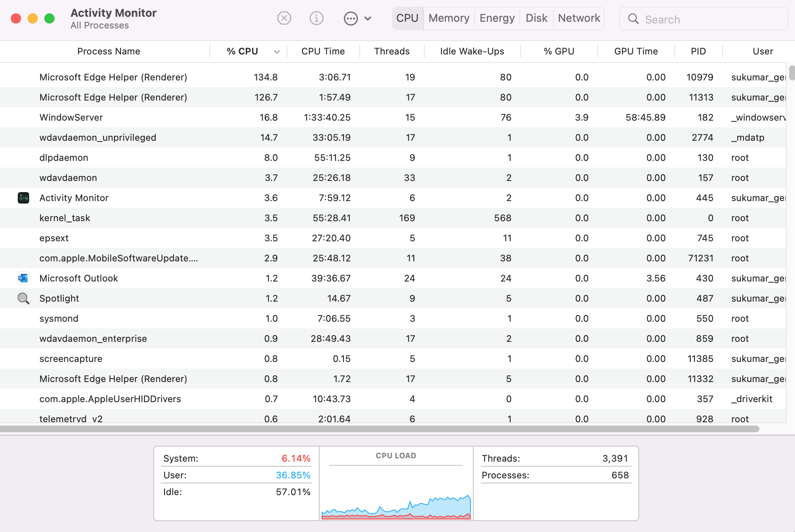Select the kernel_task process row
Viewport: 795px width, 532px height.
[x=393, y=218]
